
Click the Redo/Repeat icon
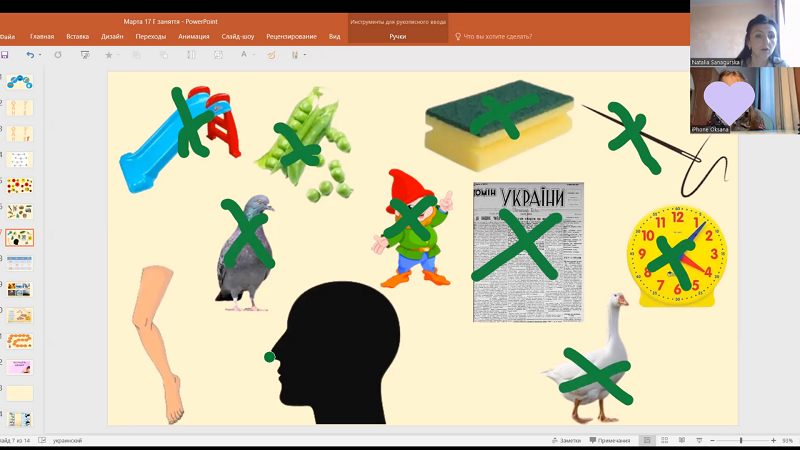point(58,55)
